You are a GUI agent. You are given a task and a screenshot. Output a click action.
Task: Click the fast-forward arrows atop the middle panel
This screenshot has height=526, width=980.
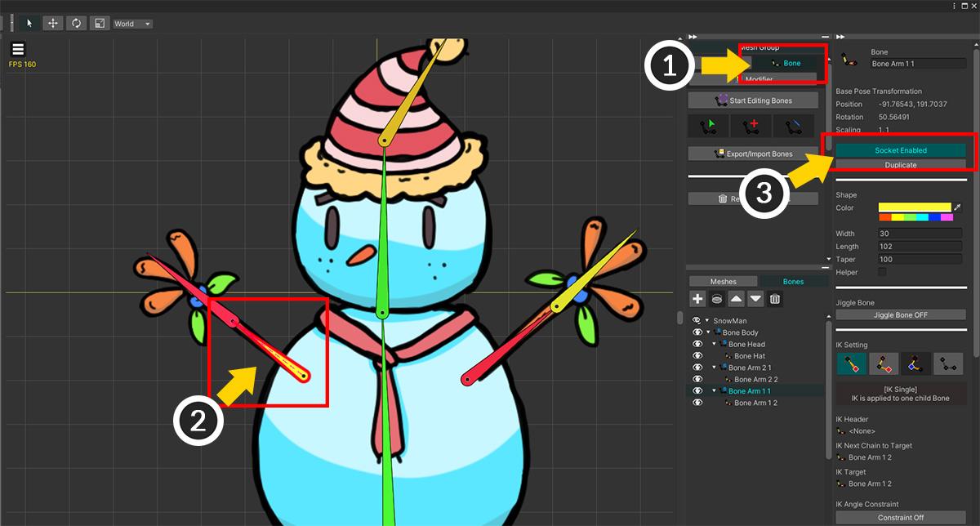[x=693, y=37]
